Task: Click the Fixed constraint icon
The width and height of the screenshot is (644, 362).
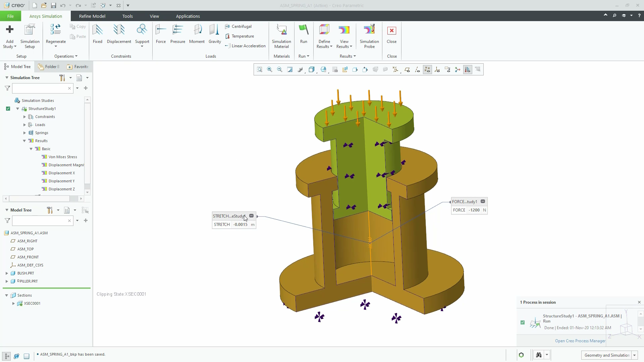Action: coord(98,34)
